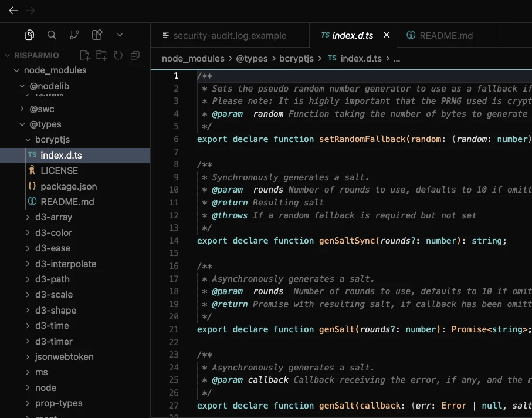
Task: Open package.json in the file tree
Action: point(69,186)
